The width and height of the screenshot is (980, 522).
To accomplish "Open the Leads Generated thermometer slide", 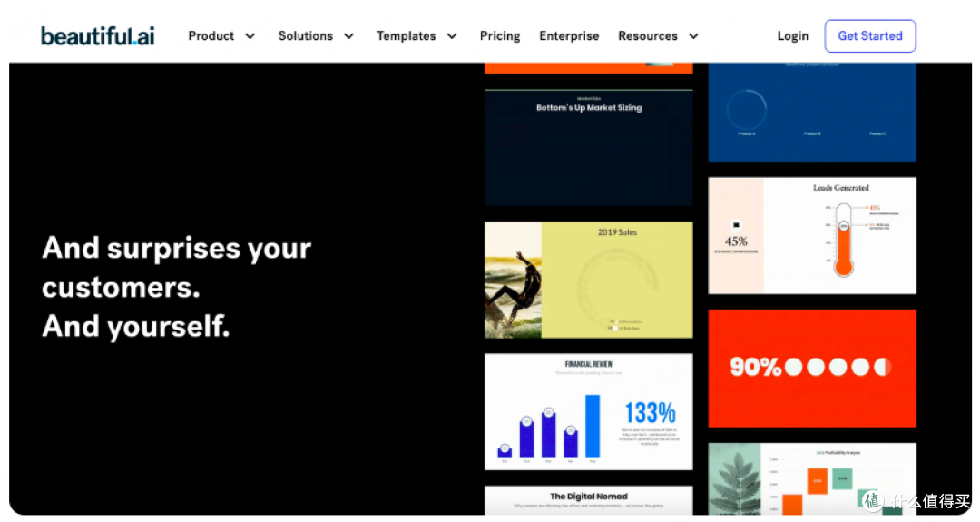I will (x=812, y=236).
